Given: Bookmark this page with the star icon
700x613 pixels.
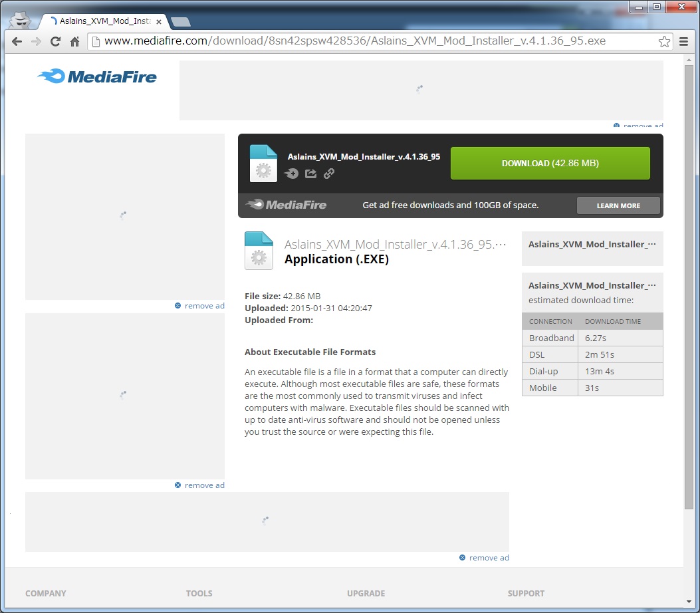Looking at the screenshot, I should click(x=664, y=41).
